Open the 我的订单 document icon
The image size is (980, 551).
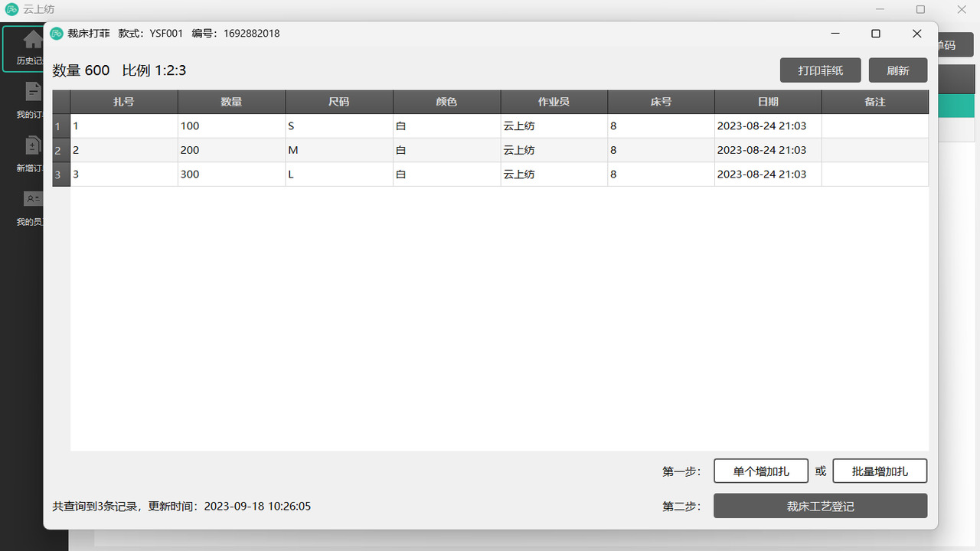[33, 92]
